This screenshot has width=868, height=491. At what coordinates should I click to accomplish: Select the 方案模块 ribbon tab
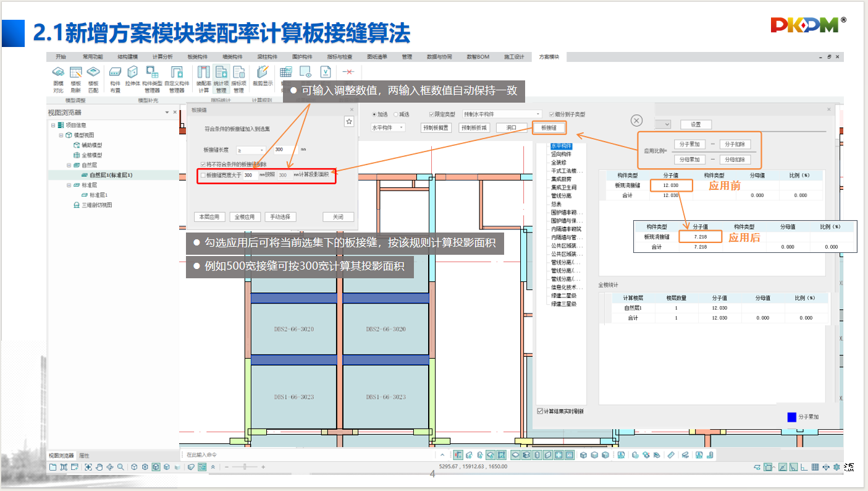point(549,57)
